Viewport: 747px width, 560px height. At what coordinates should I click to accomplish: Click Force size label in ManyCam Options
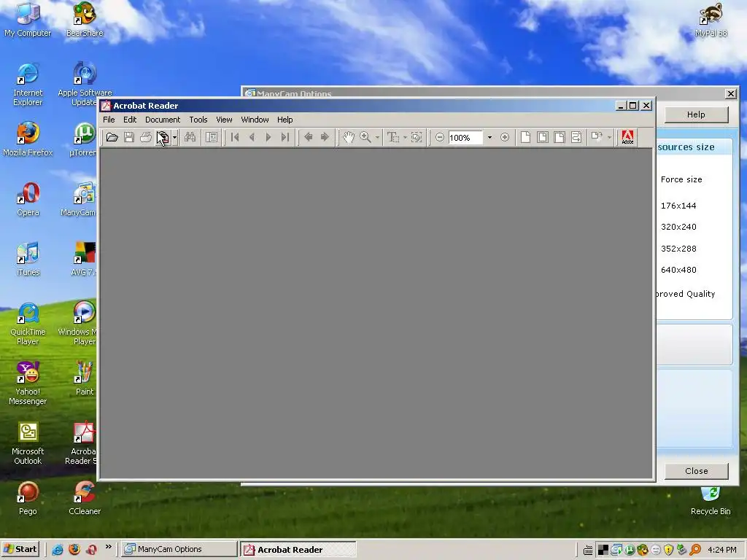(681, 179)
